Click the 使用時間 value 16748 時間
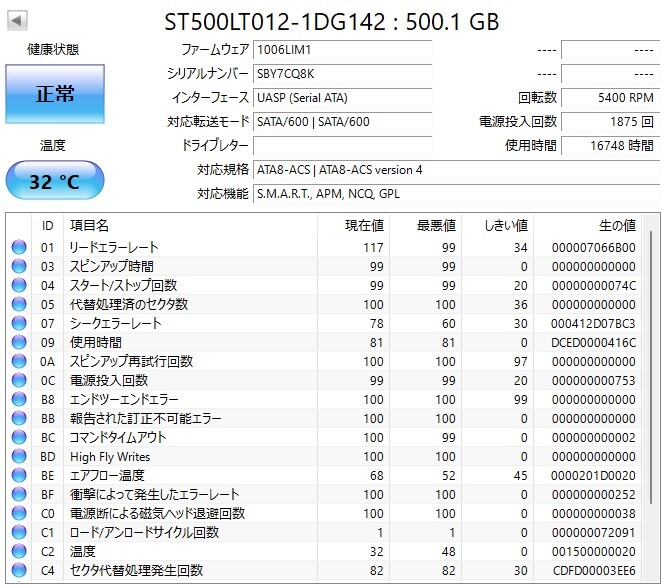The height and width of the screenshot is (586, 664). (610, 146)
